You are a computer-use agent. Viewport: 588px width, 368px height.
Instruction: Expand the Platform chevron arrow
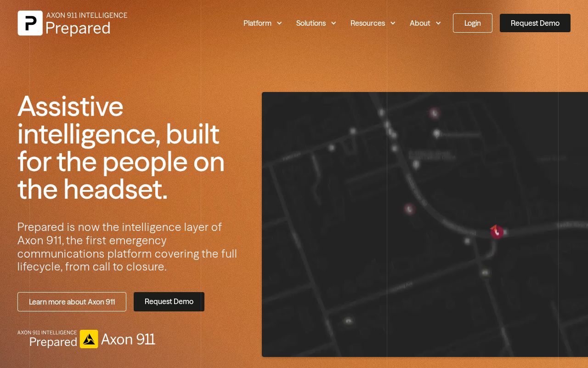tap(279, 23)
